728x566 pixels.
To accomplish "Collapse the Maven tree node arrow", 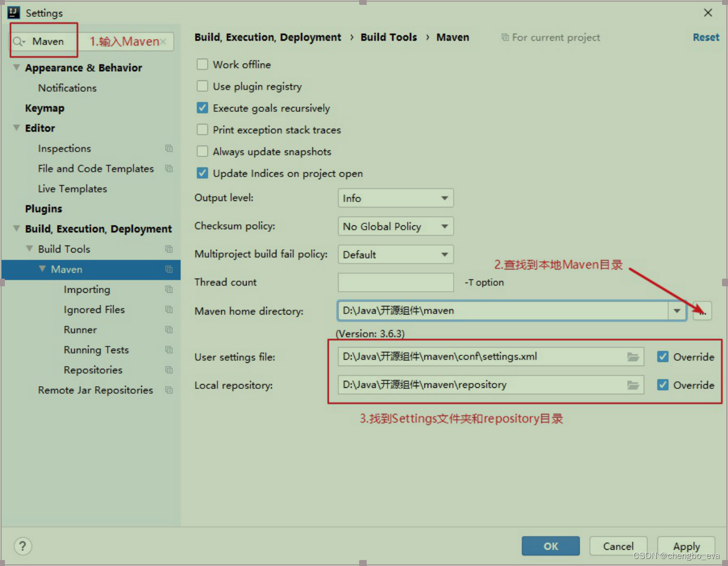I will pyautogui.click(x=42, y=268).
